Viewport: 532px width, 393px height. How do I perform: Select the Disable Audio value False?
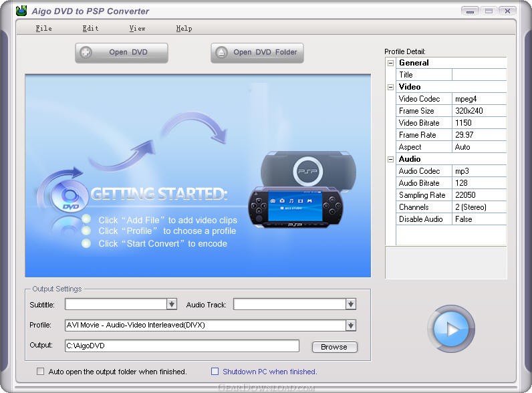click(479, 219)
